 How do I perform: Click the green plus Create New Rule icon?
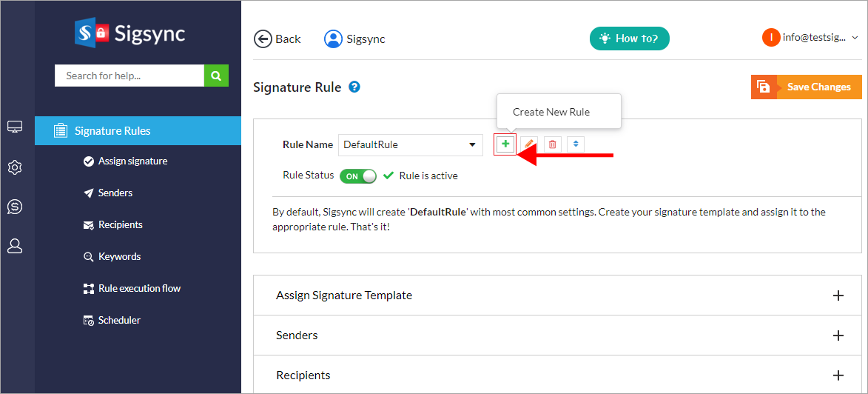(x=505, y=144)
